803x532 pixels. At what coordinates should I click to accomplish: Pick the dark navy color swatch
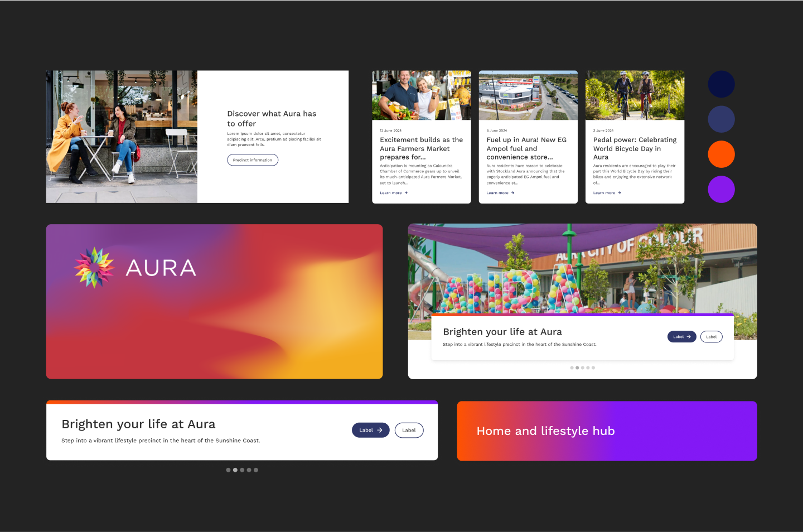(x=721, y=84)
